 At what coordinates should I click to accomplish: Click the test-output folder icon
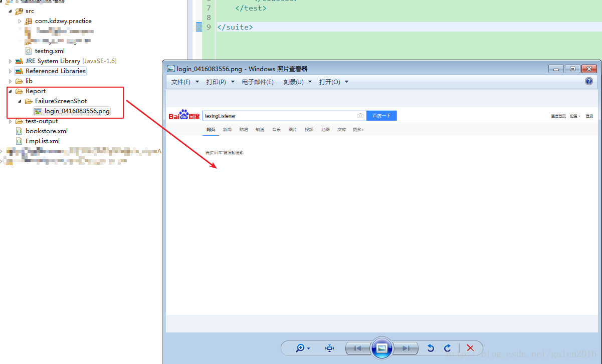19,121
